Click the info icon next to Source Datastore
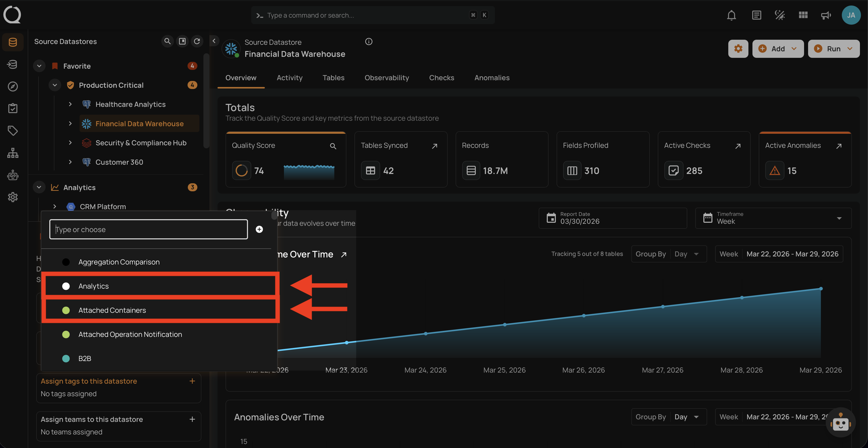 coord(369,42)
